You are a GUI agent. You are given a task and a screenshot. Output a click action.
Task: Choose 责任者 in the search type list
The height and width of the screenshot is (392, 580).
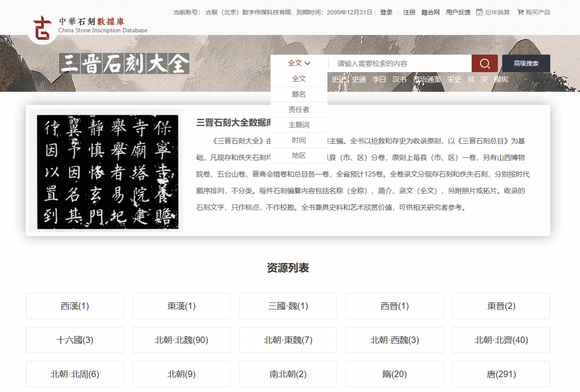(299, 110)
